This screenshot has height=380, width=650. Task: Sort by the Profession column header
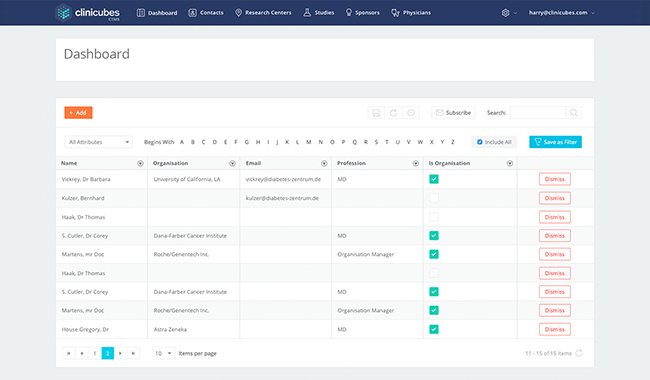(x=351, y=163)
